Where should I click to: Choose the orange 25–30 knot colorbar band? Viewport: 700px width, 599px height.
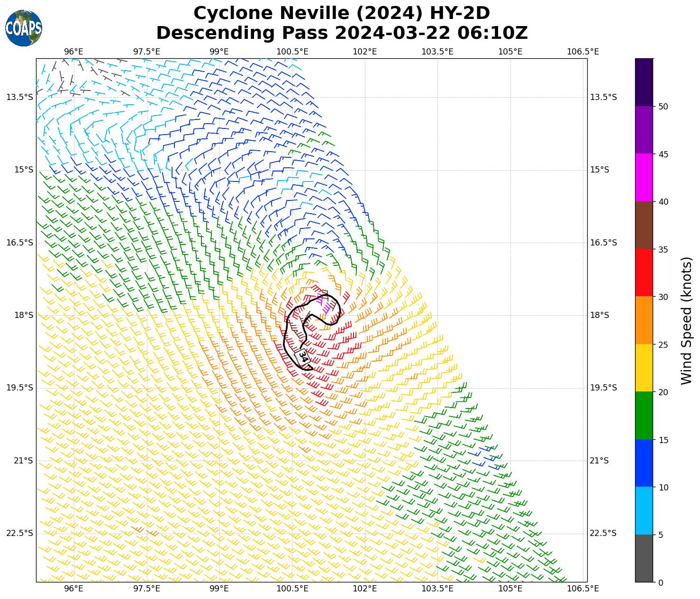(644, 320)
